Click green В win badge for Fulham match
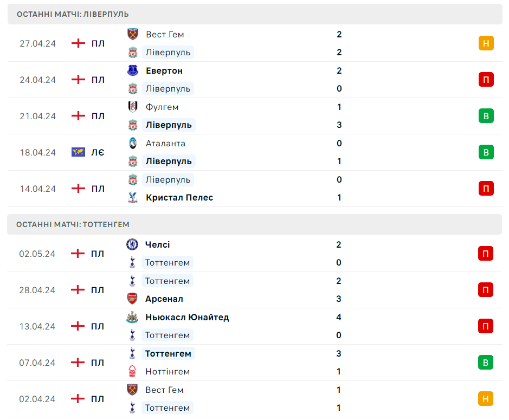The height and width of the screenshot is (420, 509). pyautogui.click(x=486, y=116)
